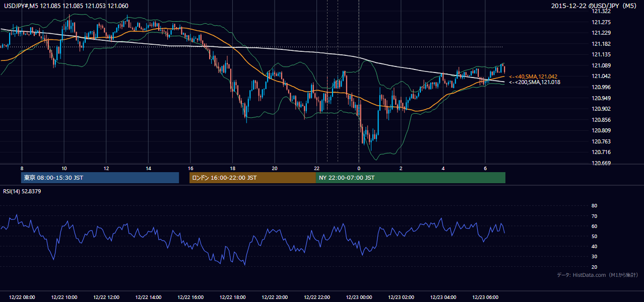The height and width of the screenshot is (302, 644).
Task: Click RSI axis level 80
Action: (x=594, y=206)
